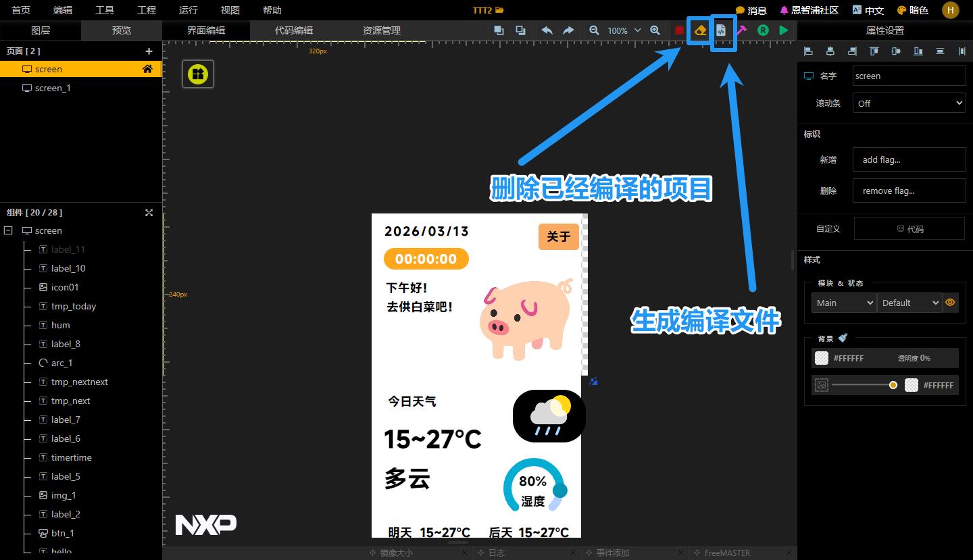Click the background image placeholder icon
The width and height of the screenshot is (973, 560).
[821, 385]
